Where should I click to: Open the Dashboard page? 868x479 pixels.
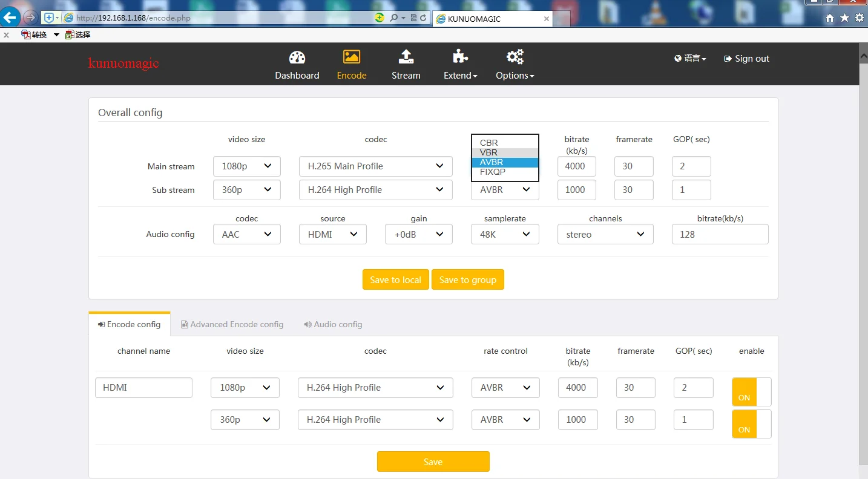(297, 65)
